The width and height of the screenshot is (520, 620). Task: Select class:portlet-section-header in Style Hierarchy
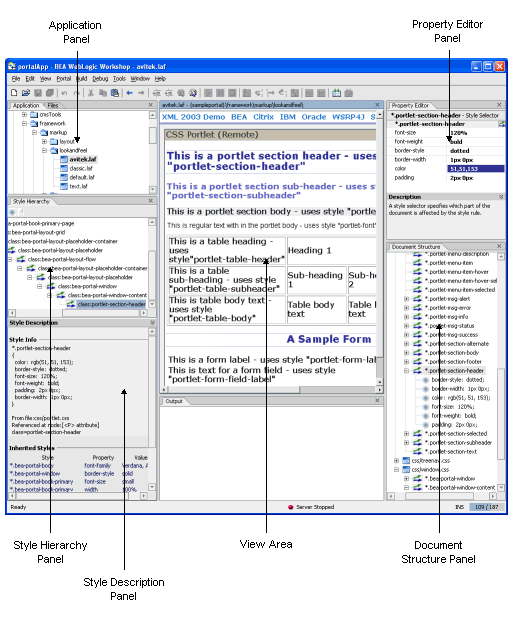[x=111, y=304]
